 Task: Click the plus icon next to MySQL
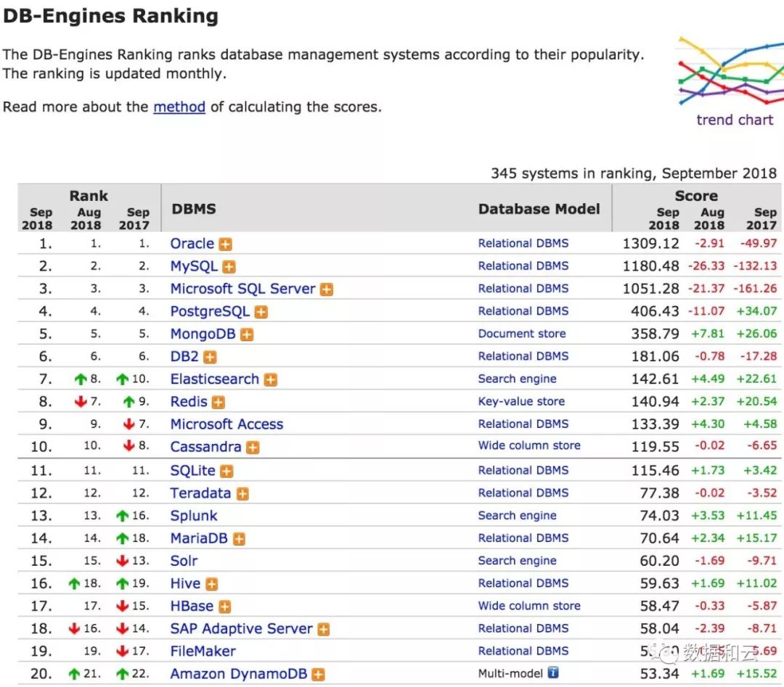pos(229,267)
